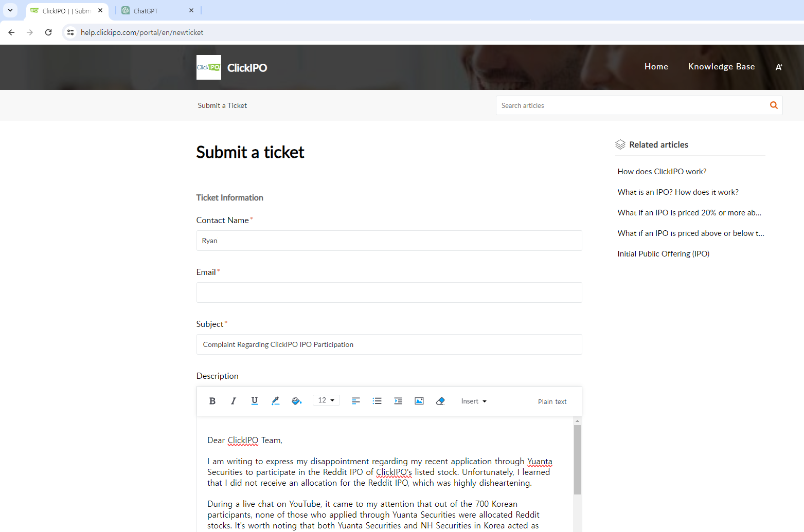Open article What is an IPO?
Viewport: 804px width, 532px height.
(678, 192)
